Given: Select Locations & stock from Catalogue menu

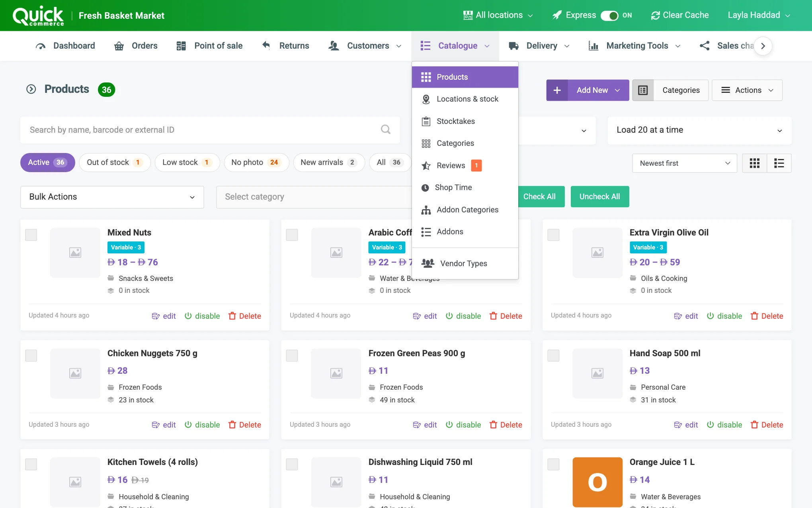Looking at the screenshot, I should click(465, 99).
